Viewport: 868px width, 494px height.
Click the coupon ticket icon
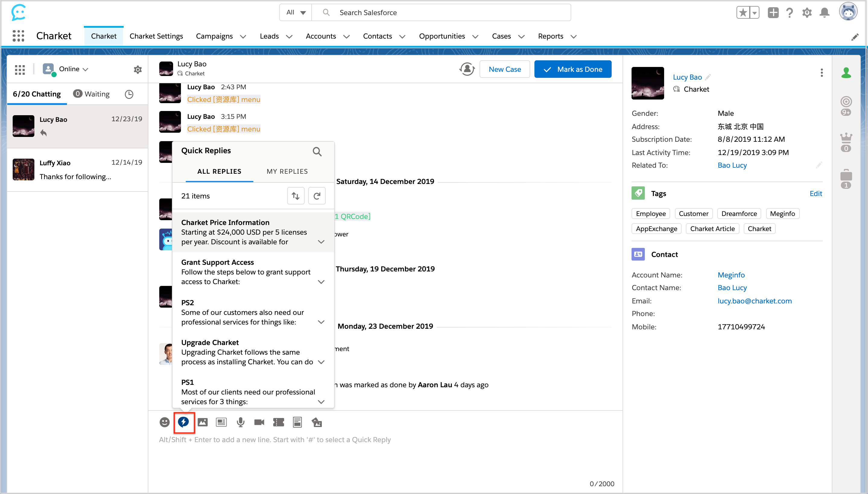(x=278, y=422)
